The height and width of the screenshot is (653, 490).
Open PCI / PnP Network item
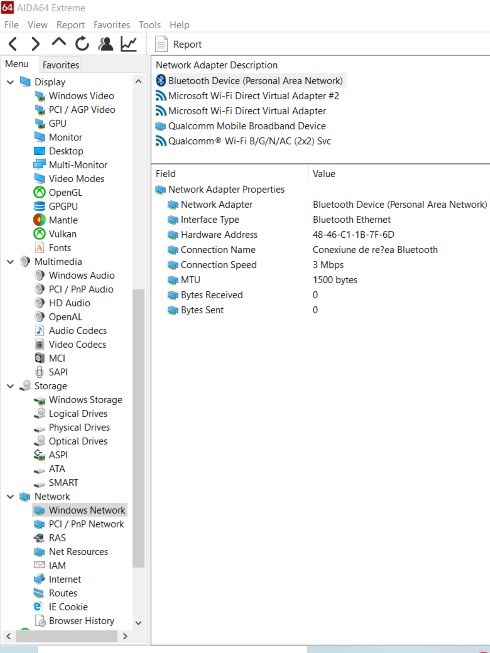pyautogui.click(x=86, y=524)
